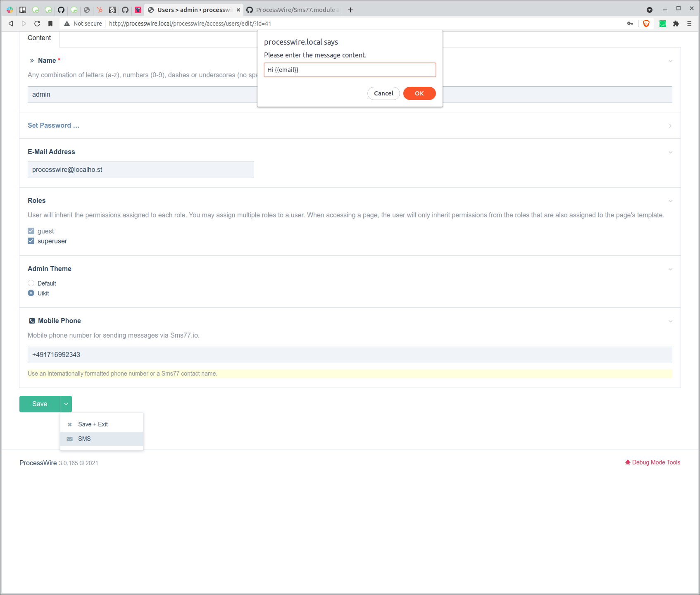Open the hand icon pinned tab
700x595 pixels.
[112, 10]
